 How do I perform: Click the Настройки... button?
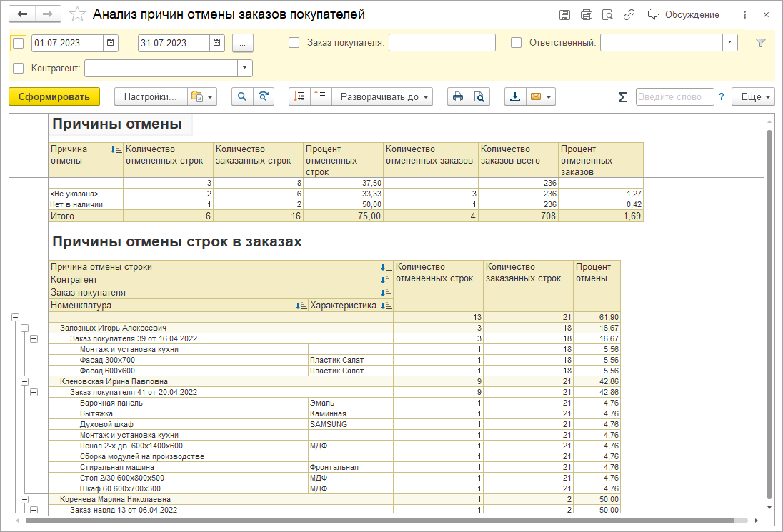point(151,97)
